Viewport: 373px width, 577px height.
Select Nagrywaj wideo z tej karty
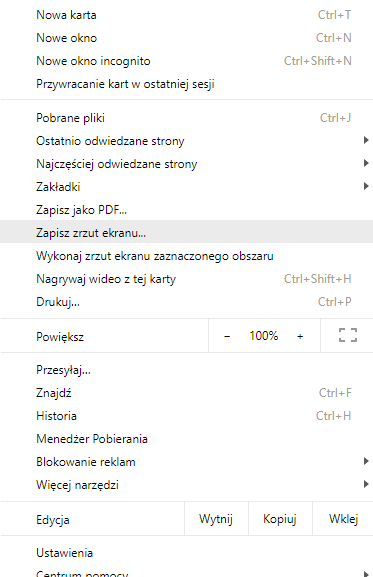[x=186, y=279]
